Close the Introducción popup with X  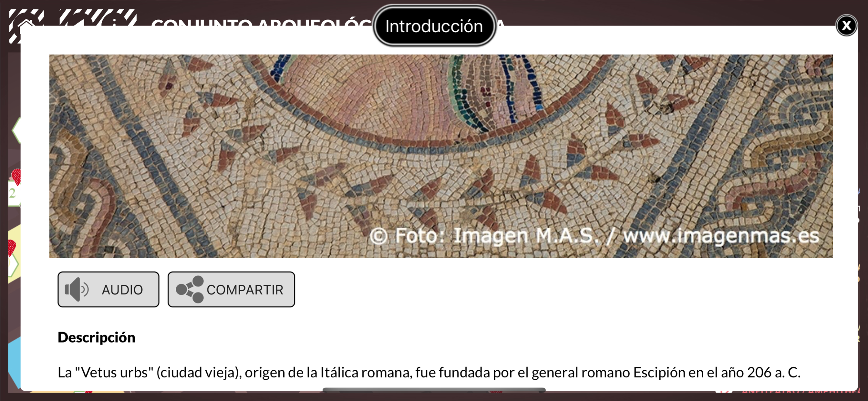[846, 26]
